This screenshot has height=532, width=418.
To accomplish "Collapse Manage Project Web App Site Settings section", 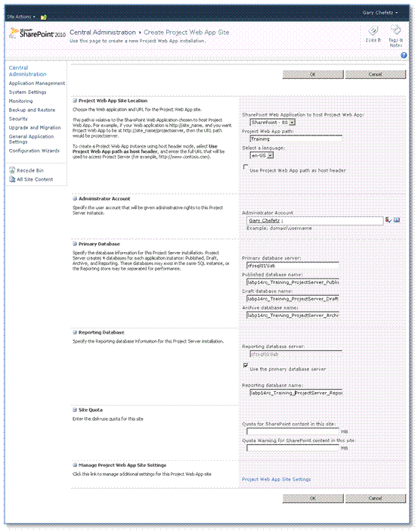I will pyautogui.click(x=75, y=465).
